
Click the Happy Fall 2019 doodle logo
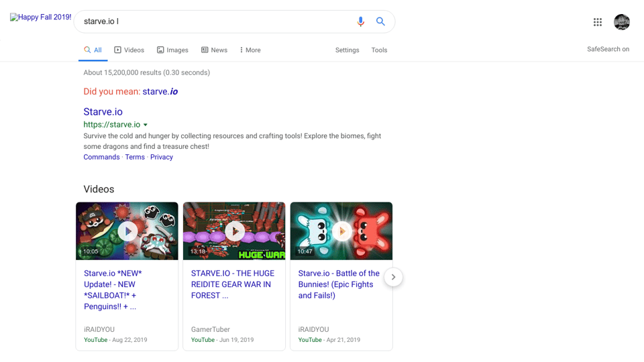coord(41,17)
